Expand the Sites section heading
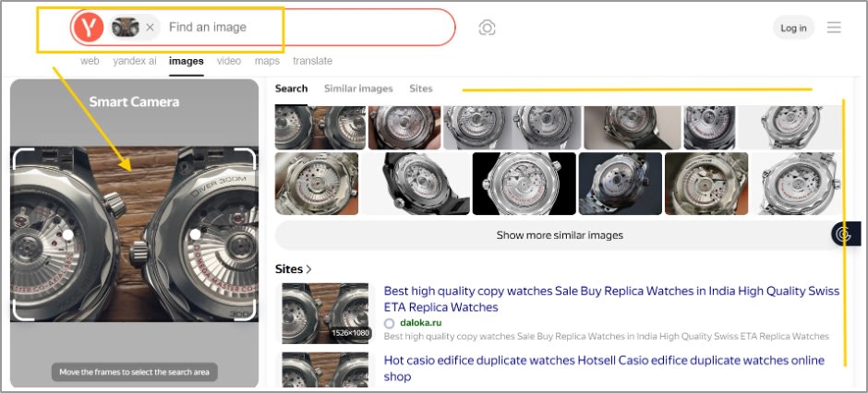This screenshot has height=393, width=868. 294,269
